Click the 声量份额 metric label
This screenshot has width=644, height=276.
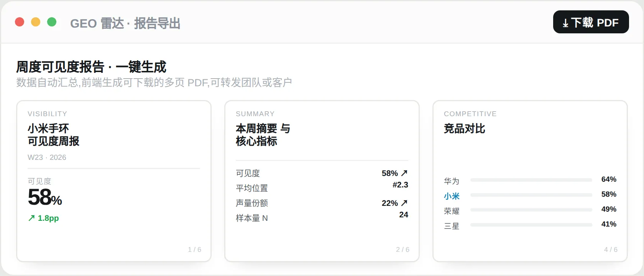click(x=252, y=203)
